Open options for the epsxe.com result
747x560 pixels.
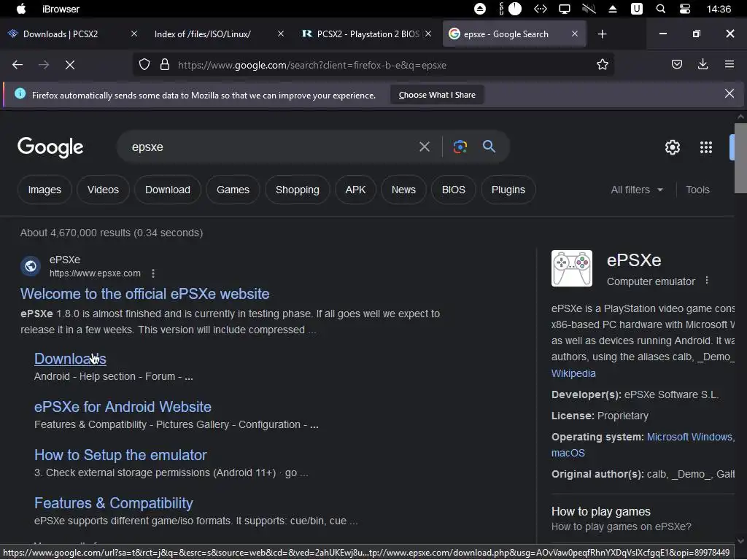153,273
